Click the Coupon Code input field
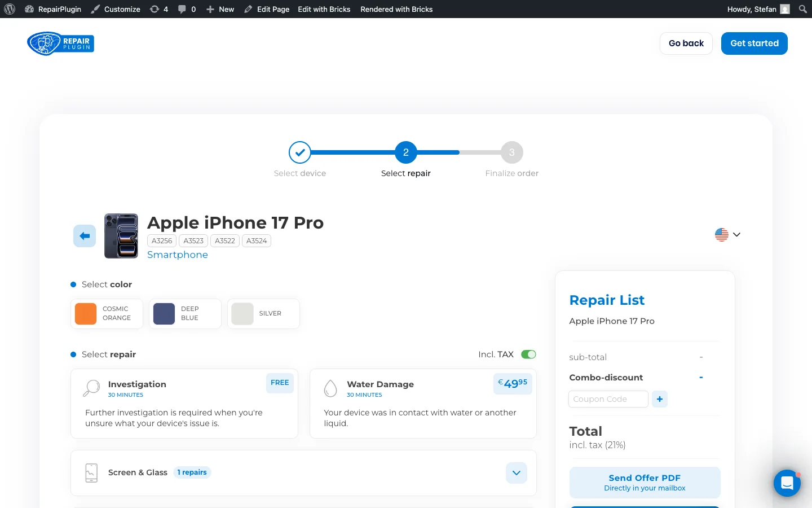Screen dimensions: 812x508 608,399
